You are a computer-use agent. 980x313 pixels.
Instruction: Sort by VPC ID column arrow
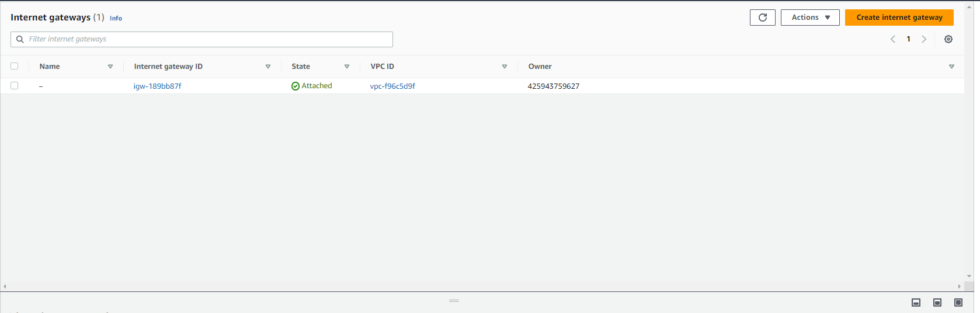[x=504, y=67]
